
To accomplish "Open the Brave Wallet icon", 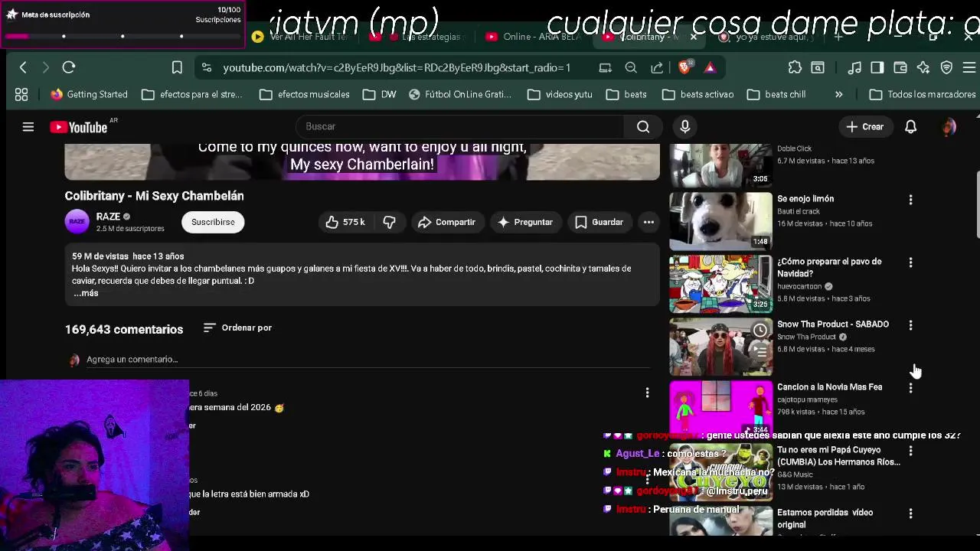I will pos(900,67).
